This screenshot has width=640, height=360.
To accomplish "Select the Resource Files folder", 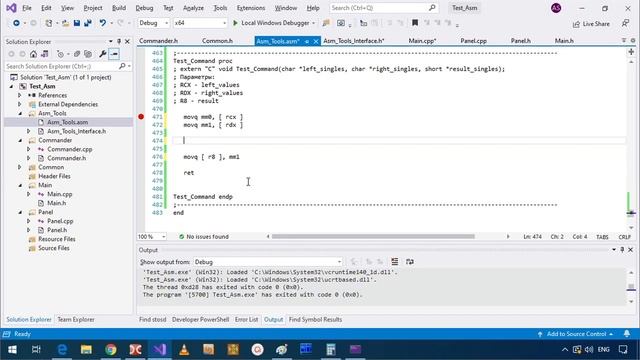I will [x=57, y=239].
